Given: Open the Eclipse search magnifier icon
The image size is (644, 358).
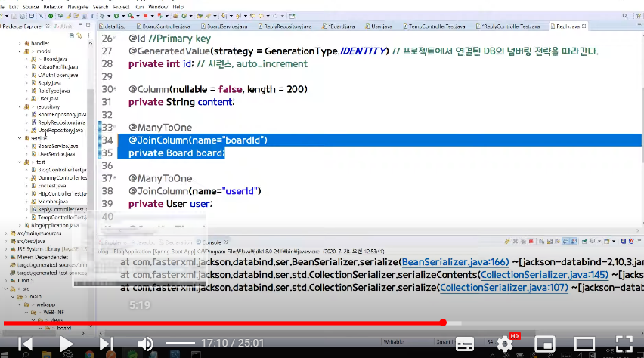Looking at the screenshot, I should [x=624, y=16].
